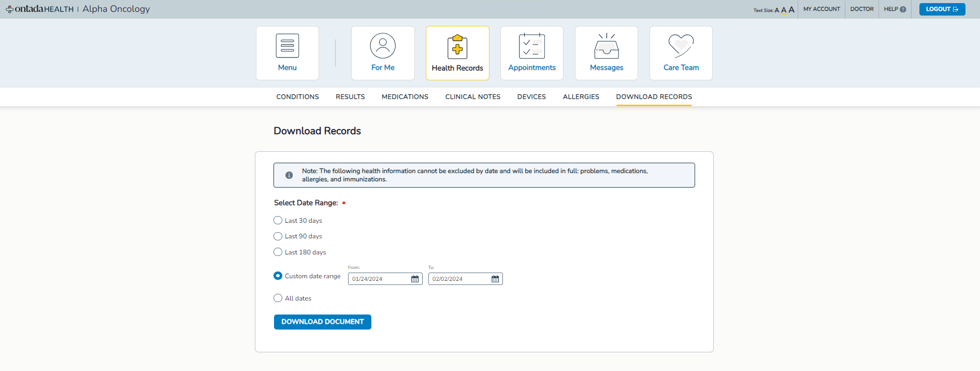Image resolution: width=980 pixels, height=371 pixels.
Task: Open the For Me profile icon
Action: pyautogui.click(x=383, y=46)
